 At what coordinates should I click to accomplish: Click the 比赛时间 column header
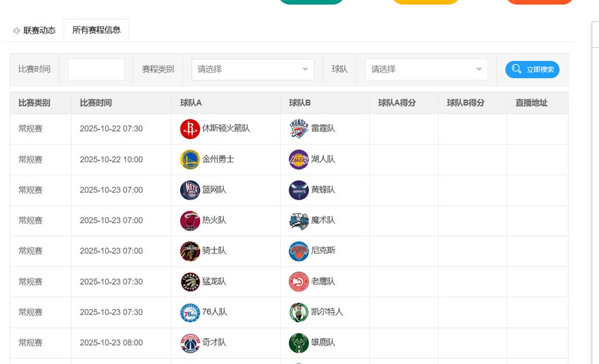pos(96,103)
